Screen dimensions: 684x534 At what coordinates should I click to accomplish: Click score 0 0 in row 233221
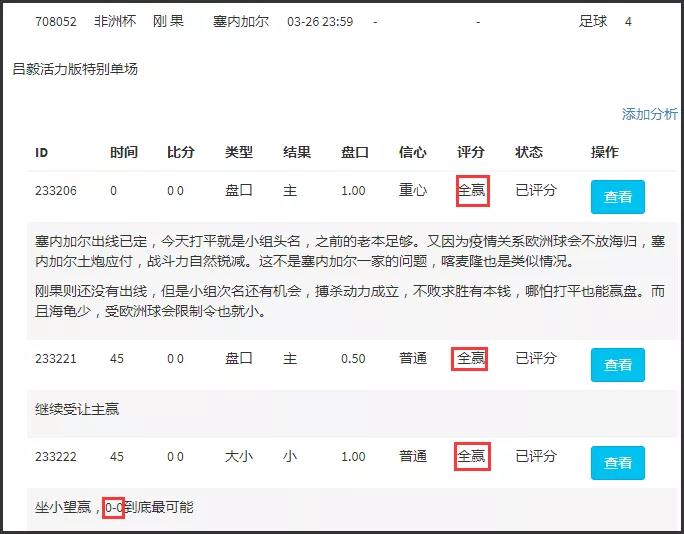(175, 359)
